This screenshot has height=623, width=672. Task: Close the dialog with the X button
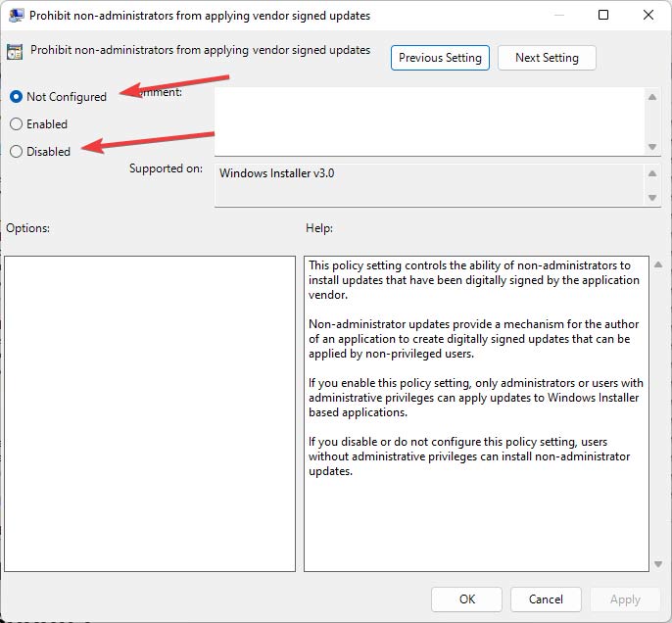tap(648, 15)
